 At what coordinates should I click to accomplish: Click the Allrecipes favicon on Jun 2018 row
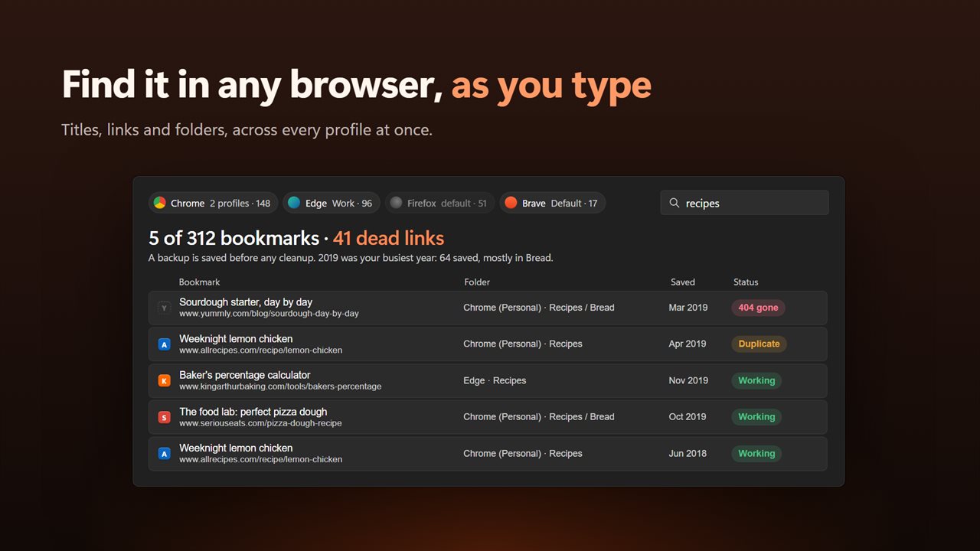pos(164,454)
